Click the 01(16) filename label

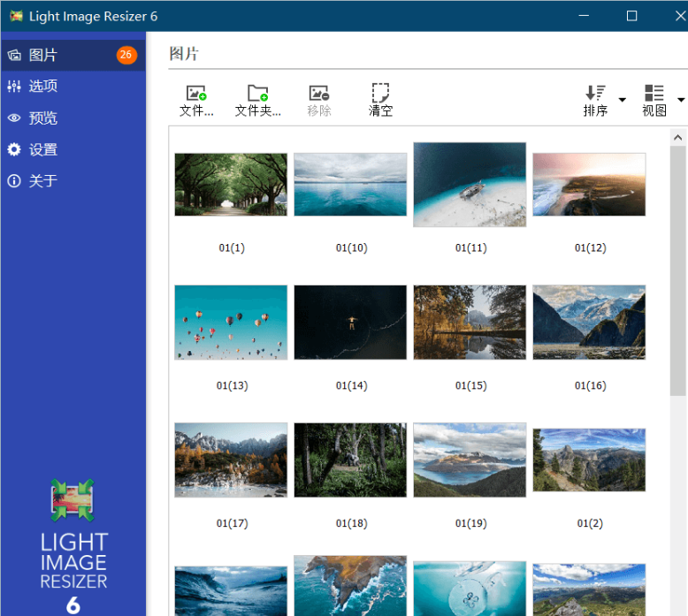point(590,386)
